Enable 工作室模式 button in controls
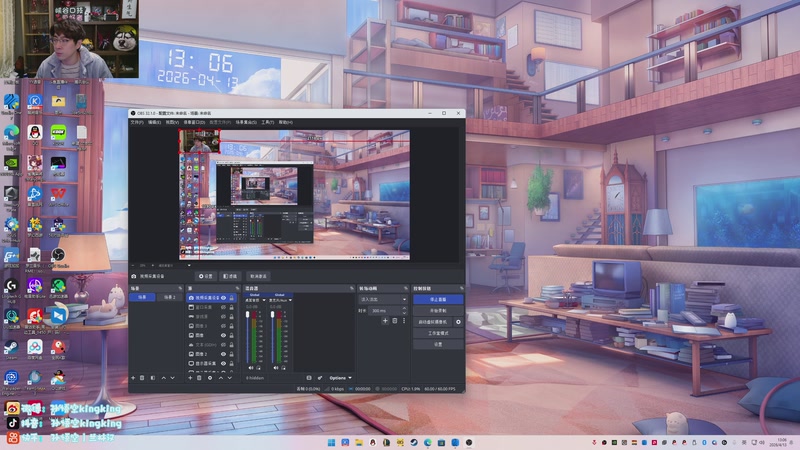This screenshot has height=450, width=800. pyautogui.click(x=438, y=333)
